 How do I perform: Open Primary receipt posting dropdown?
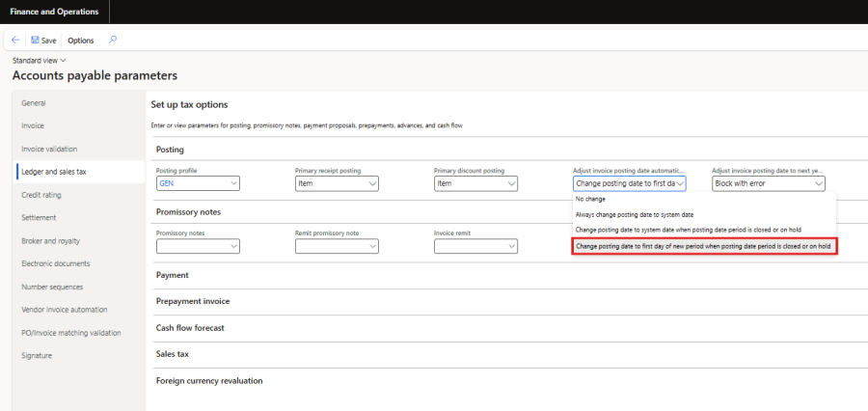pos(337,182)
